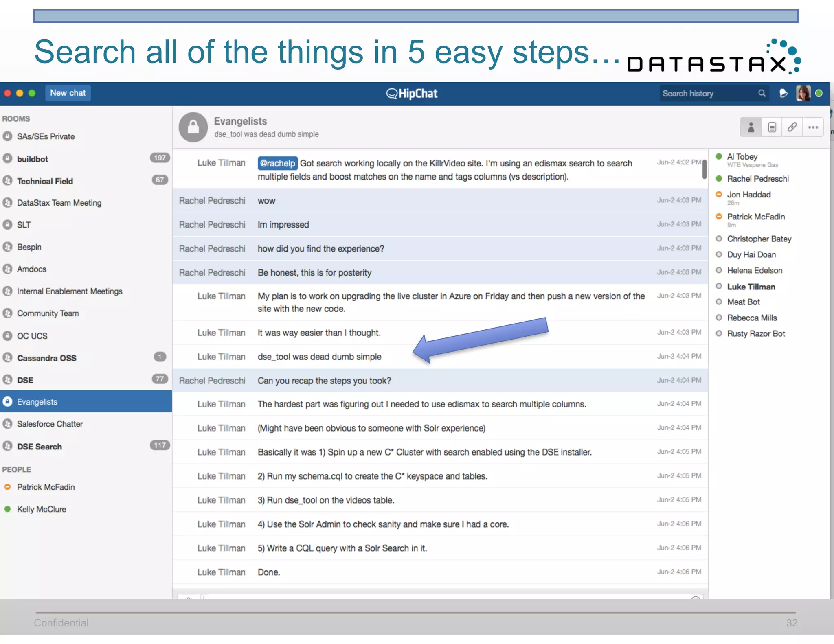Open the Cassandra OSS room
Screen dimensions: 834x644
(86, 358)
